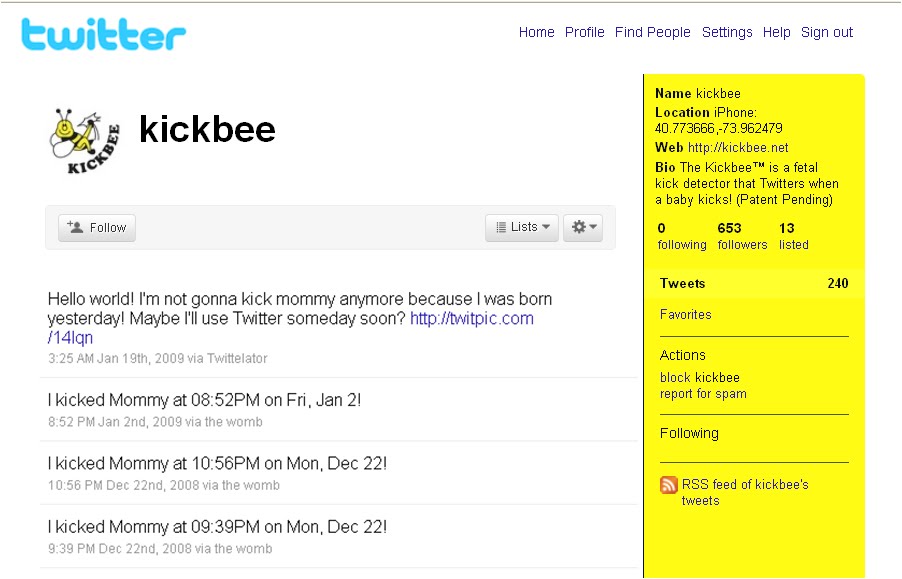This screenshot has width=902, height=579.
Task: Open Favorites in the sidebar
Action: click(x=685, y=315)
